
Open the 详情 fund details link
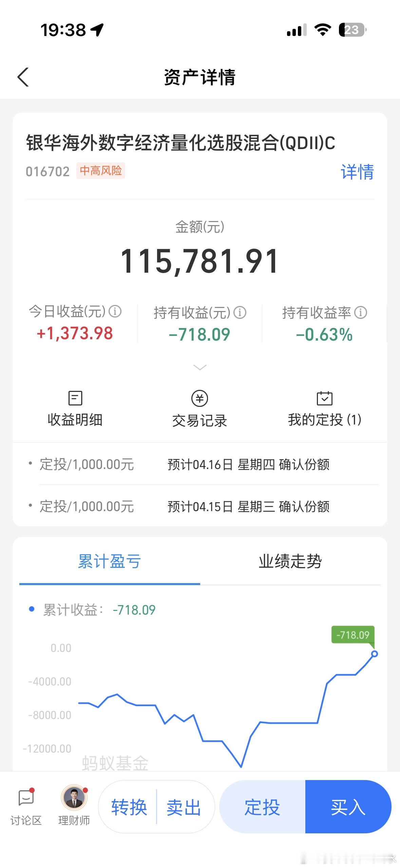pyautogui.click(x=357, y=172)
